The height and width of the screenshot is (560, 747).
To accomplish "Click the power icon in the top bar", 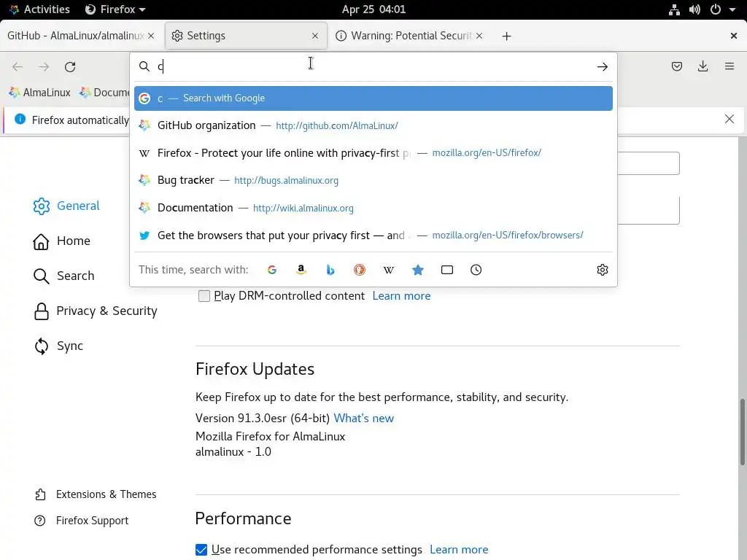I will 716,9.
